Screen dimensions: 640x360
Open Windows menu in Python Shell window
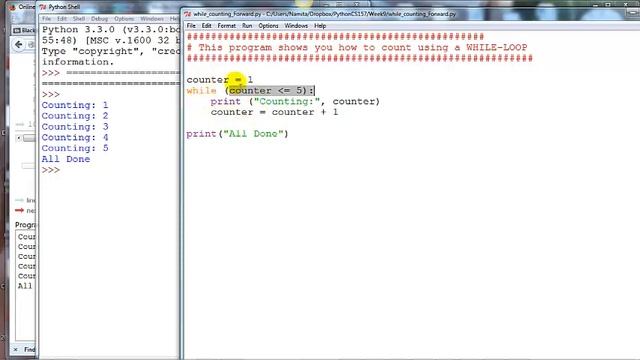pos(152,19)
